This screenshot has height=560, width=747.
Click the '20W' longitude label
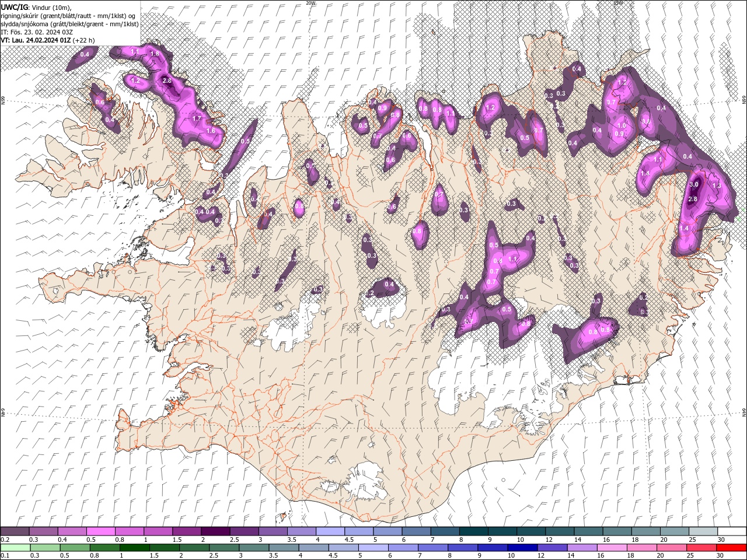pyautogui.click(x=310, y=3)
